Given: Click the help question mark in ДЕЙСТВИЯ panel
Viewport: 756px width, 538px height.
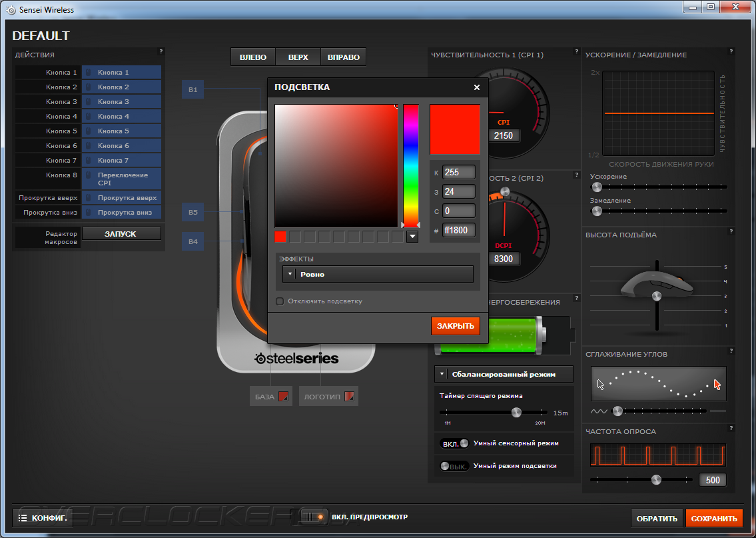Looking at the screenshot, I should point(161,51).
